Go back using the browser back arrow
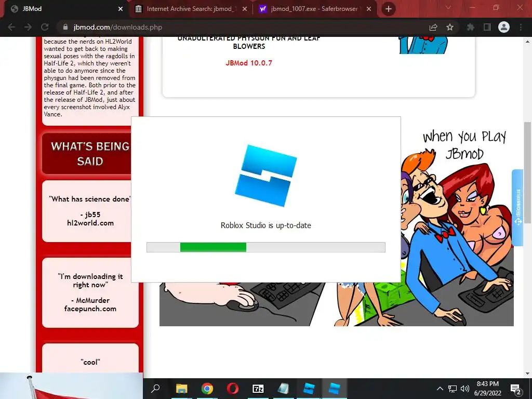 (11, 27)
